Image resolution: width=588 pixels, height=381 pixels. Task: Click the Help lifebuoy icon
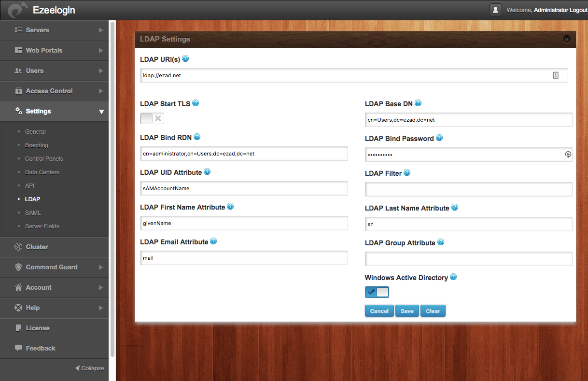point(19,308)
